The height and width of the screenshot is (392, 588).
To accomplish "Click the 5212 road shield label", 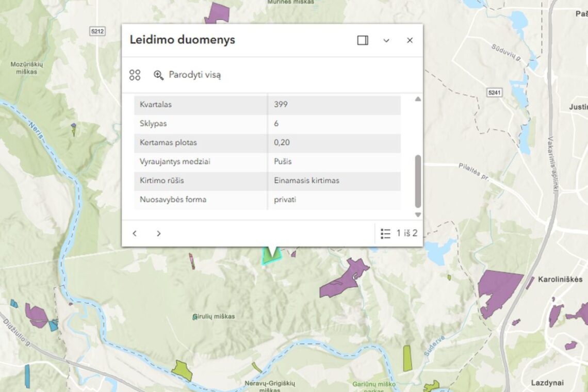I will [96, 30].
